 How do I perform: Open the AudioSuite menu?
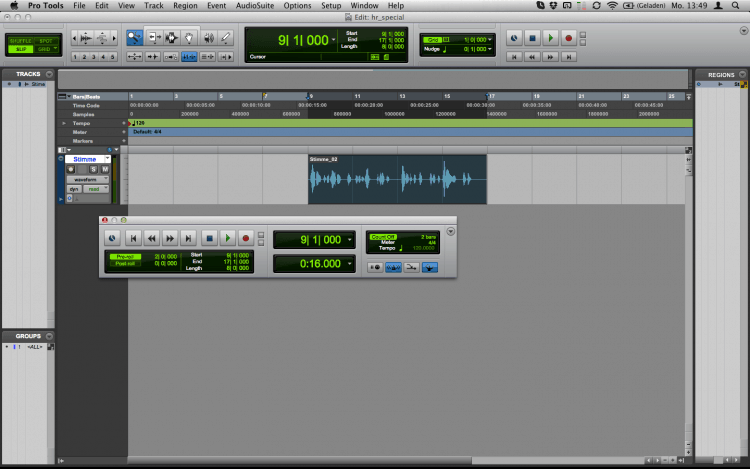pos(255,6)
